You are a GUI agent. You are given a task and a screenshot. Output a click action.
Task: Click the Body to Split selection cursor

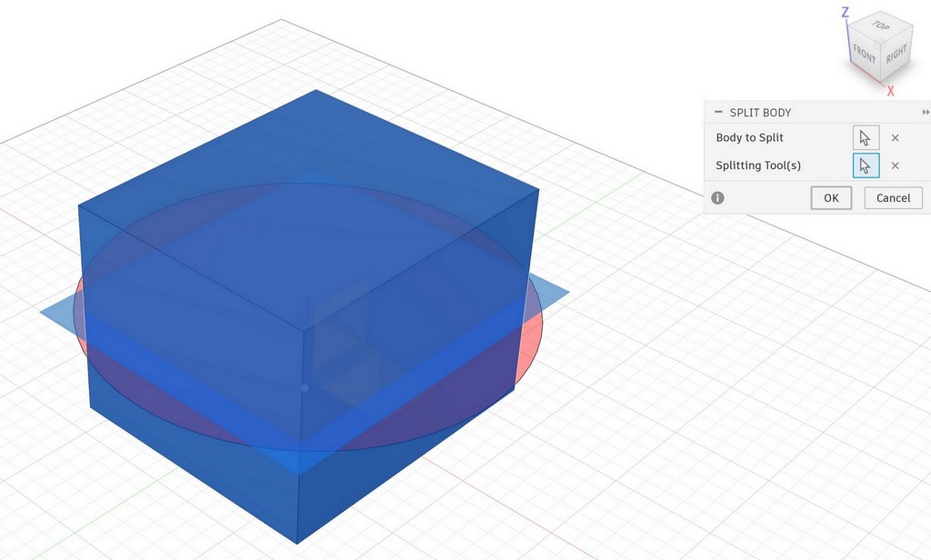pos(866,138)
